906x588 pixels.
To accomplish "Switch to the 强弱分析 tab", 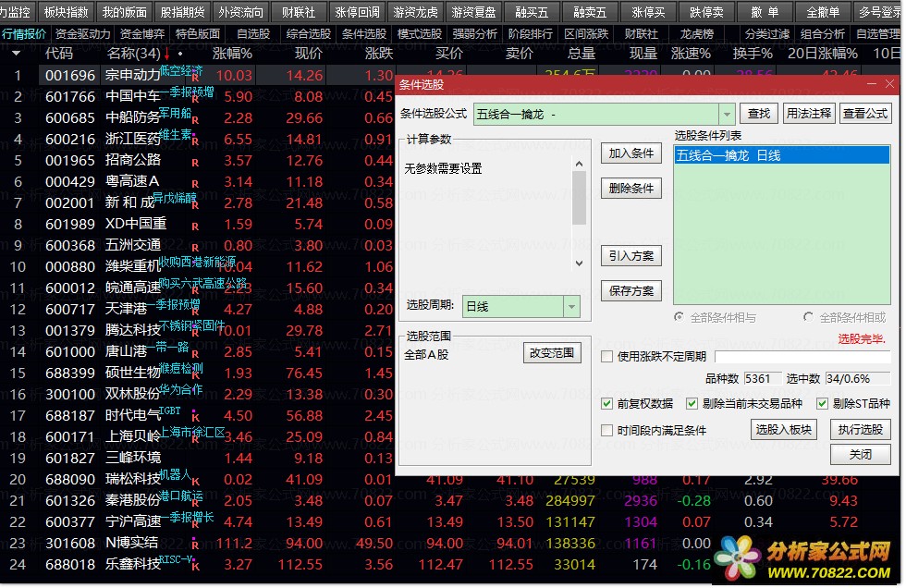I will (x=475, y=34).
